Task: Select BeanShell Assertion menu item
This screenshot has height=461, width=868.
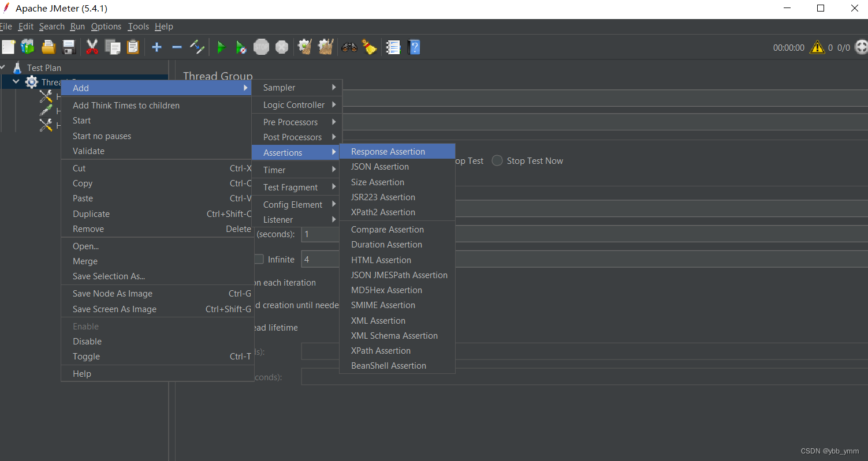Action: point(397,365)
